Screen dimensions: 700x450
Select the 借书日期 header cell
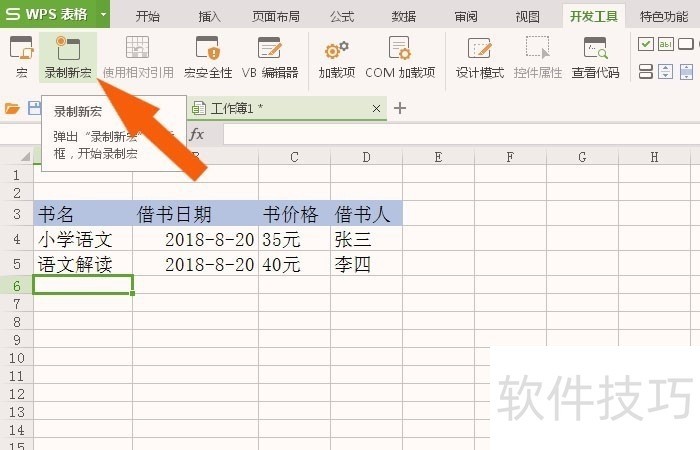[x=196, y=214]
